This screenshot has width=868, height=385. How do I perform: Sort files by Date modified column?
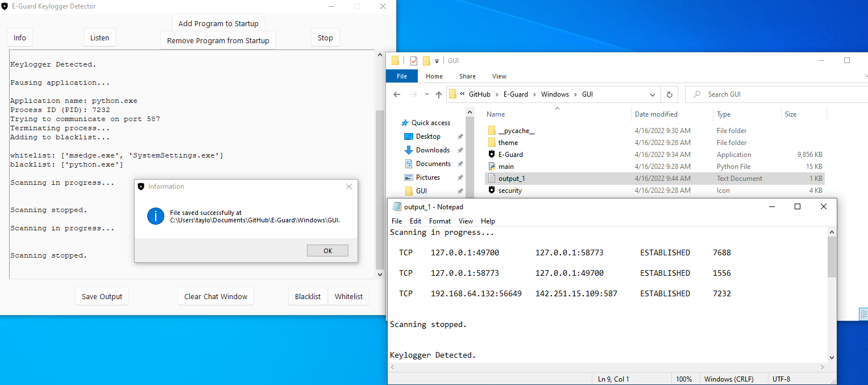coord(656,114)
